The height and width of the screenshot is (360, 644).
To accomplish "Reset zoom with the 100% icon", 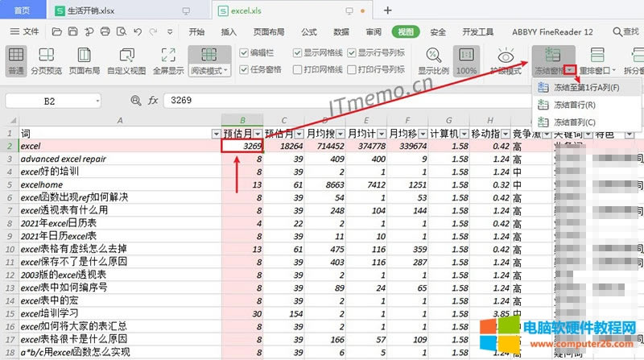I will pos(466,60).
